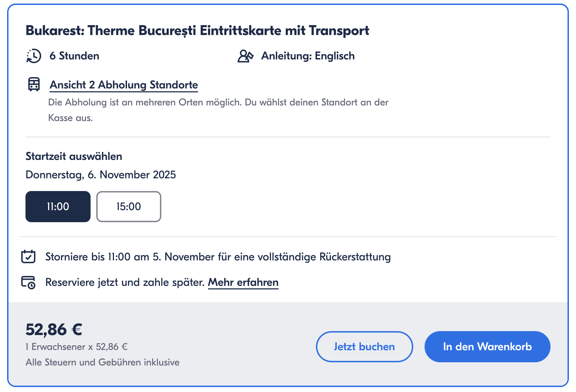Select the 11:00 start time
Screen dimensions: 576x392
58,207
